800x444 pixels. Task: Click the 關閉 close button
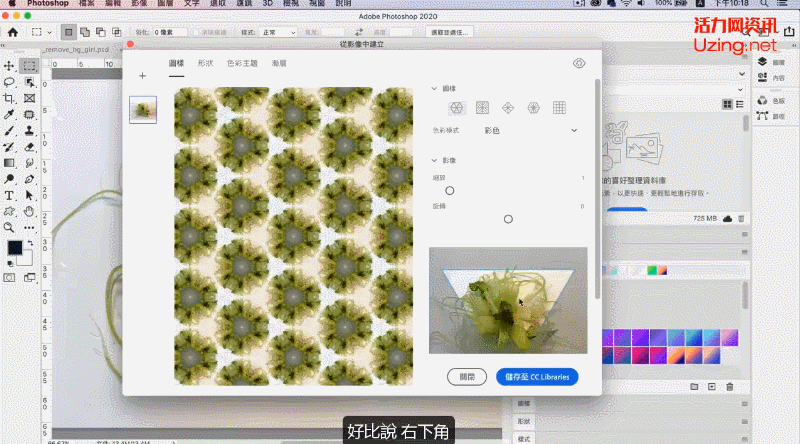tap(467, 377)
